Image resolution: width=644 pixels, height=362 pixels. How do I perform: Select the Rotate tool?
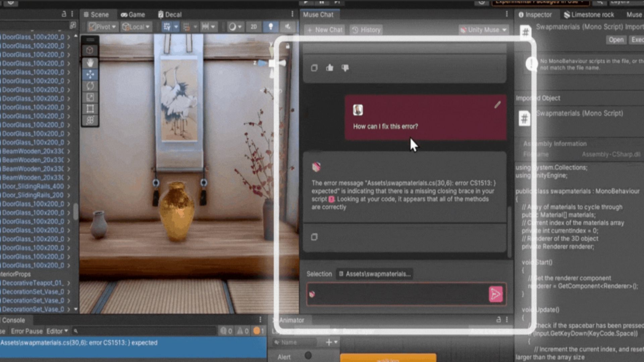pyautogui.click(x=90, y=86)
